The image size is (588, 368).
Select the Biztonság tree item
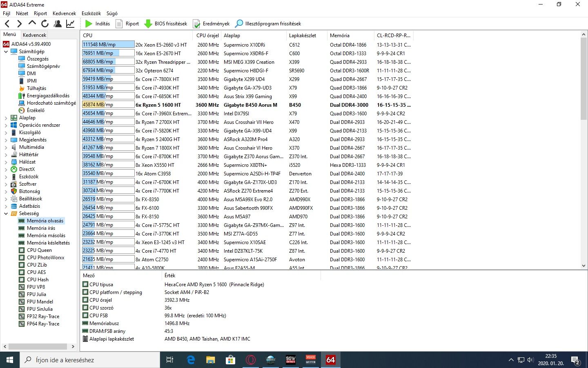click(x=29, y=191)
